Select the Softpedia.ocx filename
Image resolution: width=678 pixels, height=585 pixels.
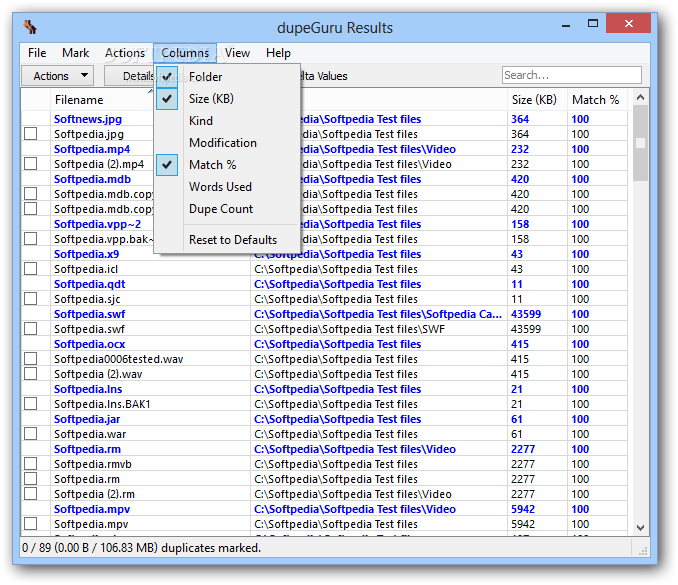tap(90, 344)
